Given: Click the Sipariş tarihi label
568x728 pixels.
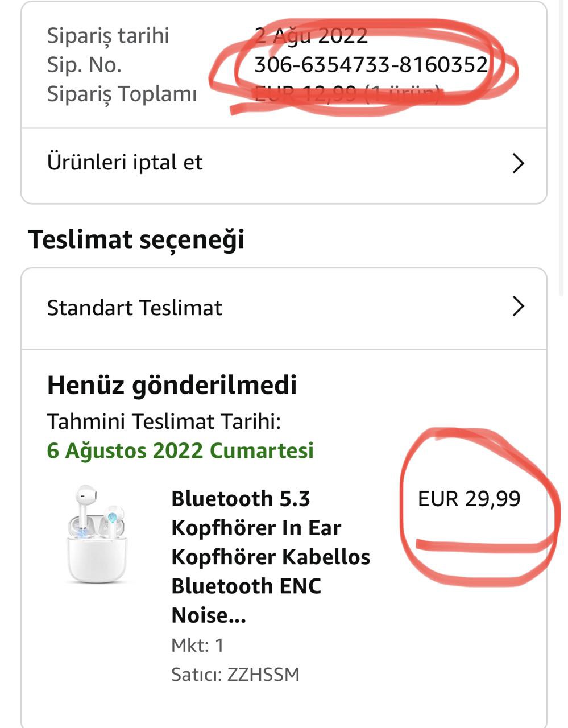Looking at the screenshot, I should pyautogui.click(x=108, y=35).
